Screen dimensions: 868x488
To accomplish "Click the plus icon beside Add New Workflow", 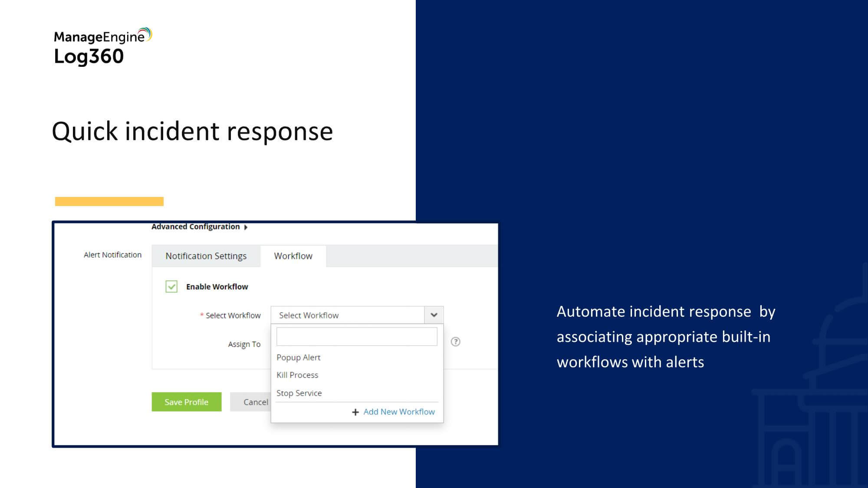I will 355,412.
